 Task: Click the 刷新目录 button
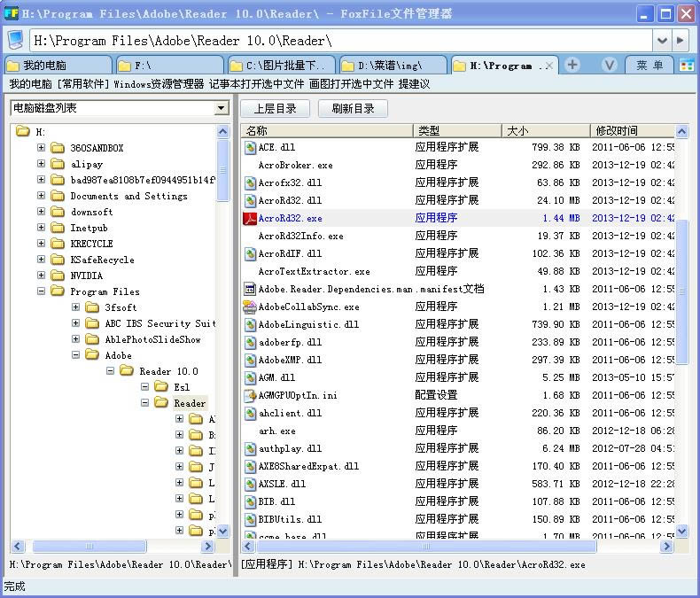353,108
